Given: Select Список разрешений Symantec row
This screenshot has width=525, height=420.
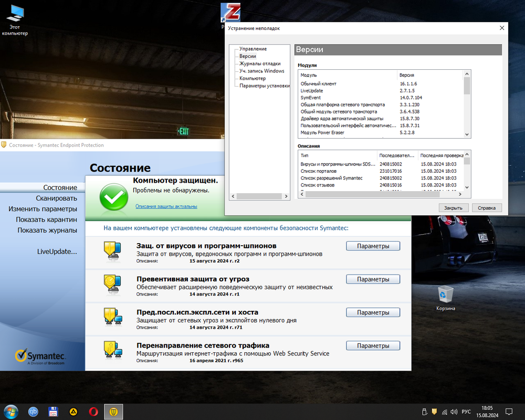Looking at the screenshot, I should 381,178.
